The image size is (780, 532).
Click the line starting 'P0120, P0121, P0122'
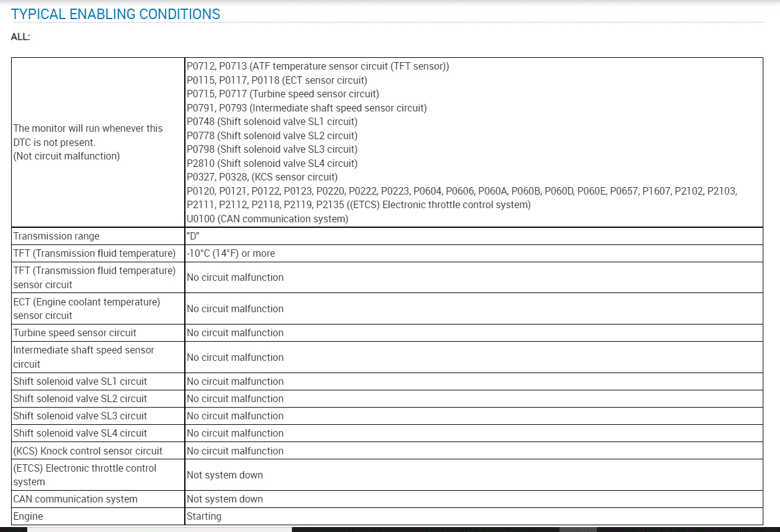461,191
